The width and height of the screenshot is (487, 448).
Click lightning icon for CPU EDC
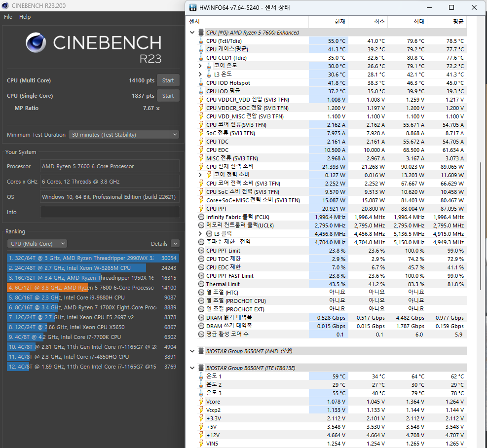pyautogui.click(x=201, y=150)
